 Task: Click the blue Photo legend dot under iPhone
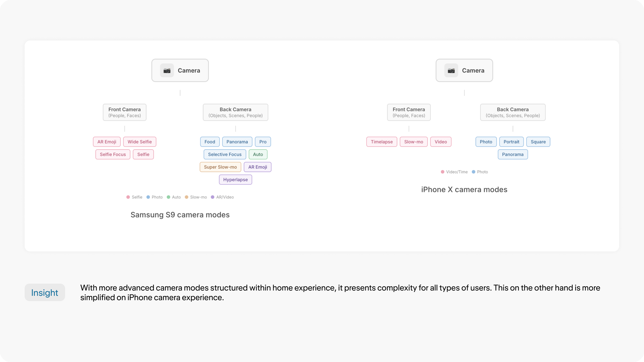473,172
